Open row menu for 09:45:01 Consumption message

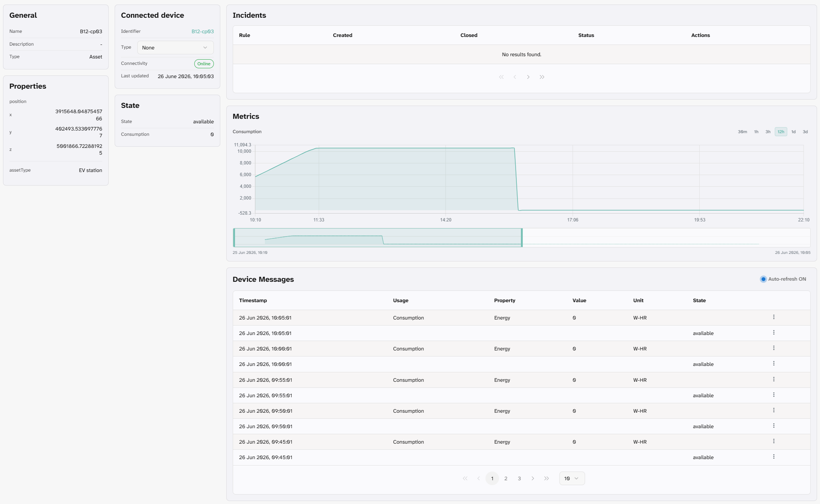click(x=774, y=441)
